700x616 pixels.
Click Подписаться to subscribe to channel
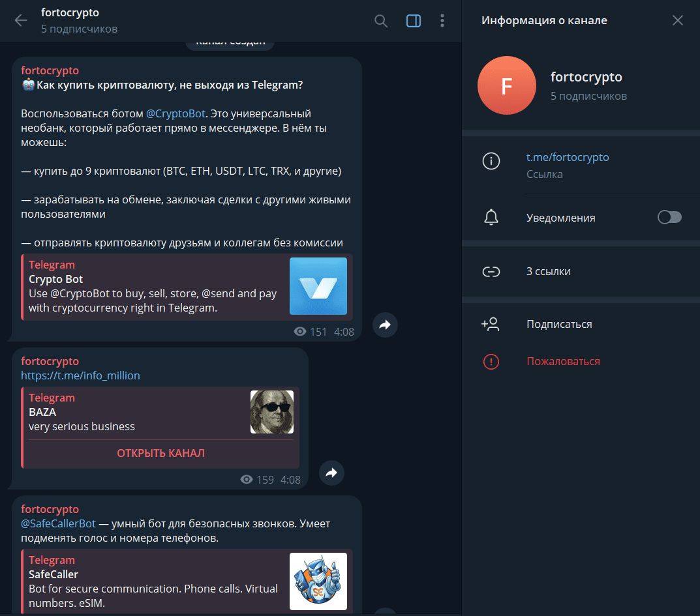coord(559,324)
